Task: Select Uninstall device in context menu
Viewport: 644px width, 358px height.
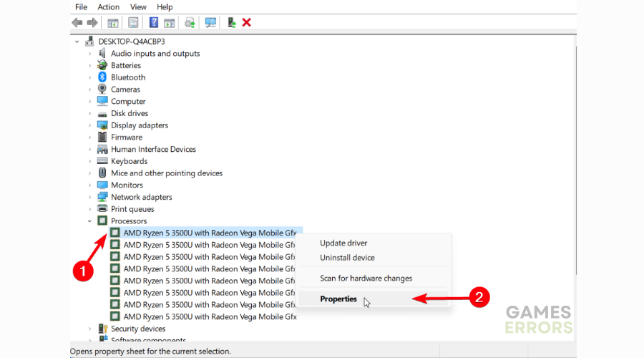Action: point(347,258)
